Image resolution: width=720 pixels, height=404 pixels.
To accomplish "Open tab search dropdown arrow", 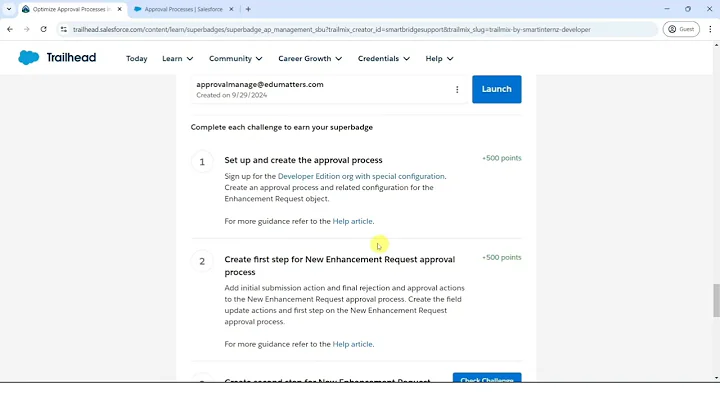I will (x=9, y=9).
